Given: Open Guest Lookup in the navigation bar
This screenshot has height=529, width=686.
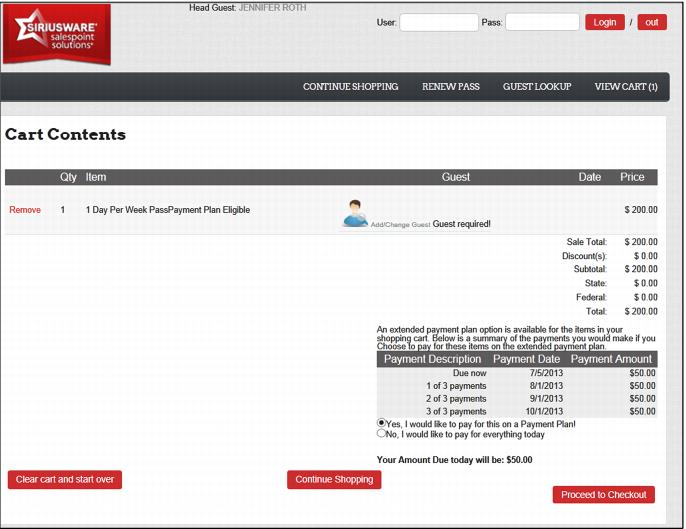Looking at the screenshot, I should 537,87.
